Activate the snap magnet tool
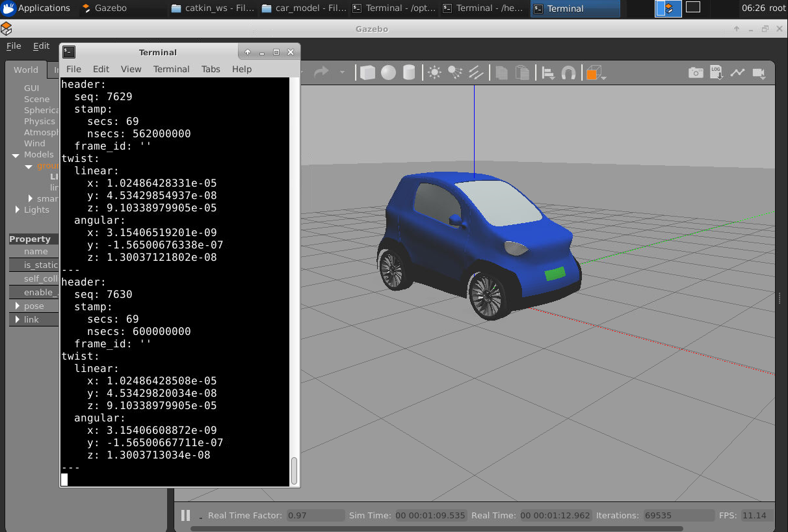The image size is (788, 532). (568, 73)
